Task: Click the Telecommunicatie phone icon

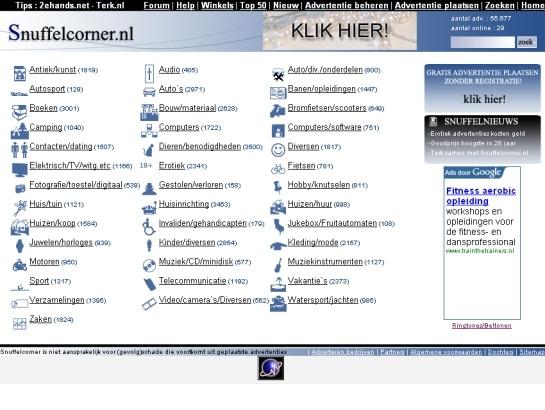Action: coord(150,284)
